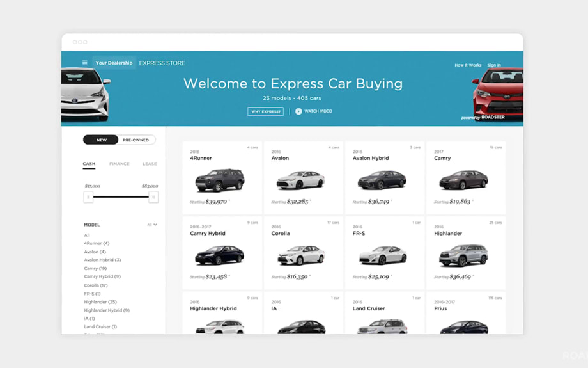Click the Highlander starting price $36,469
Viewport: 588px width, 368px height.
[x=460, y=276]
